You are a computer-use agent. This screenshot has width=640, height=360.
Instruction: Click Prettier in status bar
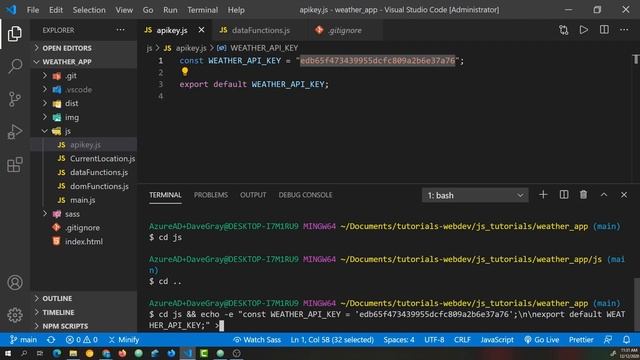581,340
